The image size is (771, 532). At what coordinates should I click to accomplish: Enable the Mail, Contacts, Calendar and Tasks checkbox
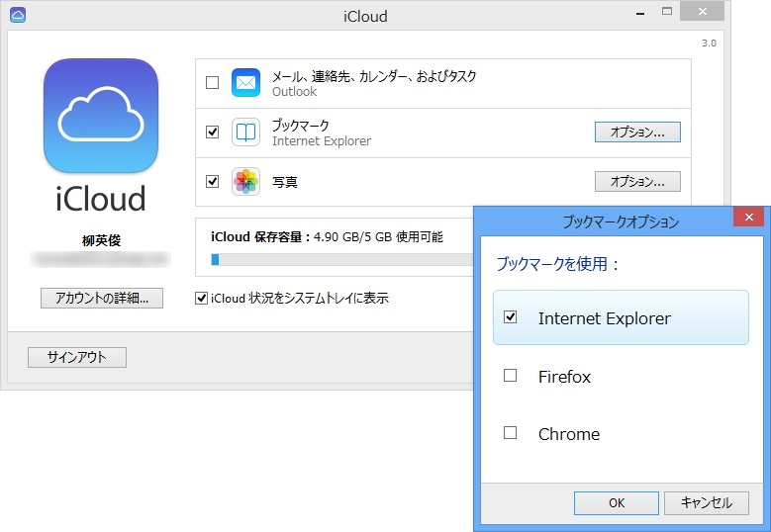pyautogui.click(x=213, y=82)
